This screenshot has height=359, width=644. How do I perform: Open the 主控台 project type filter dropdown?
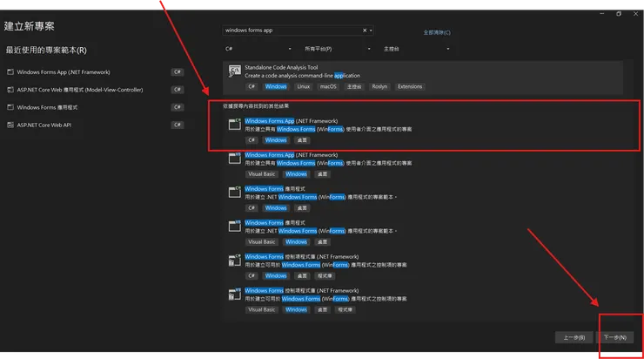pyautogui.click(x=416, y=49)
